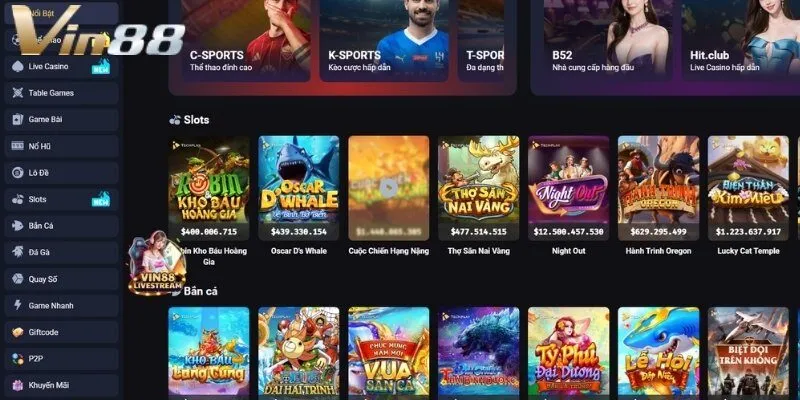Click the cards icon for Game Bài
Viewport: 800px width, 400px height.
click(x=17, y=119)
